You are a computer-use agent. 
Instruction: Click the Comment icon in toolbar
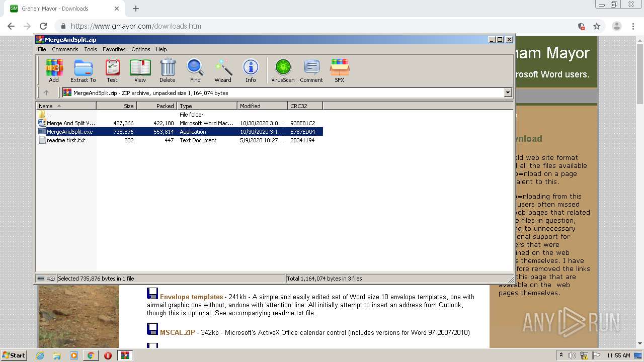click(x=311, y=70)
